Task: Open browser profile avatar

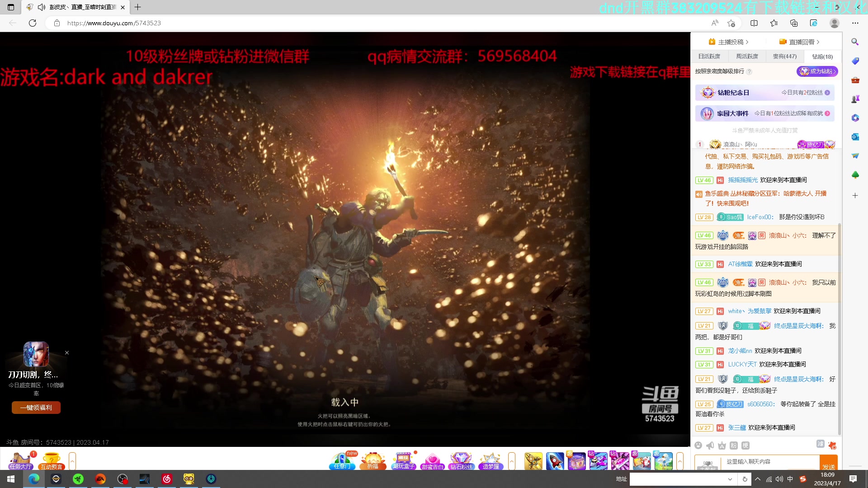Action: point(835,23)
